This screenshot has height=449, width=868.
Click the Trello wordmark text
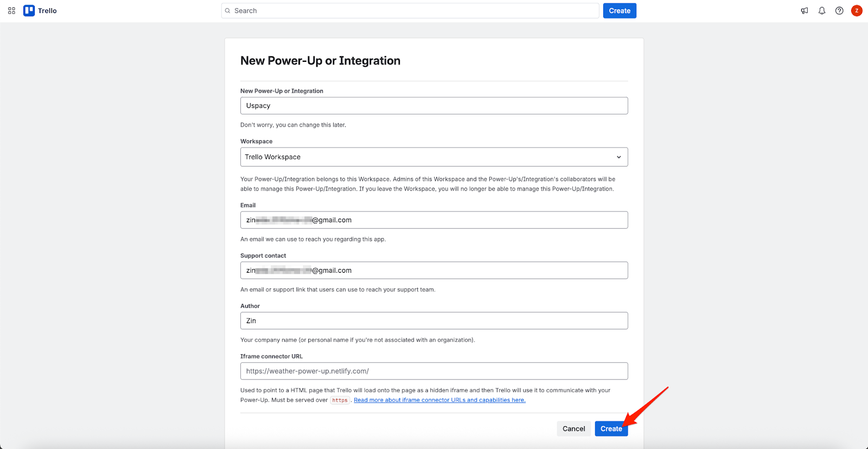[47, 11]
